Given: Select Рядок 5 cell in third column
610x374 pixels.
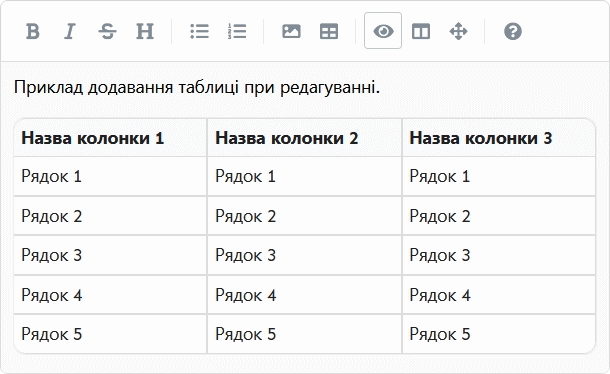Looking at the screenshot, I should (x=499, y=334).
